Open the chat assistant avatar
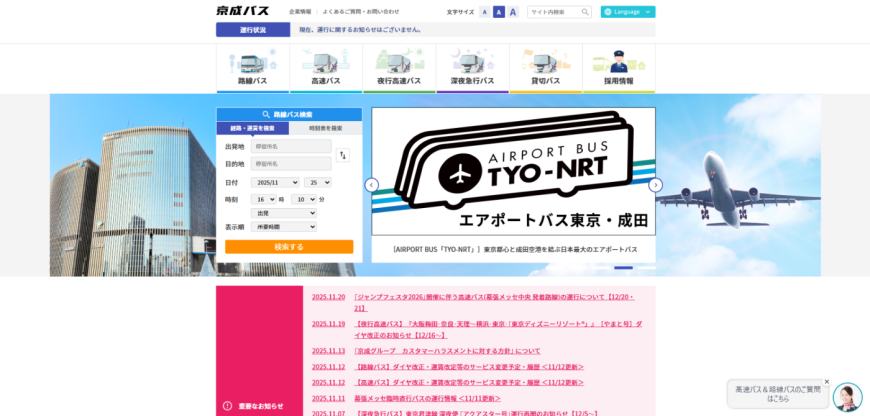The image size is (870, 416). pos(847,397)
